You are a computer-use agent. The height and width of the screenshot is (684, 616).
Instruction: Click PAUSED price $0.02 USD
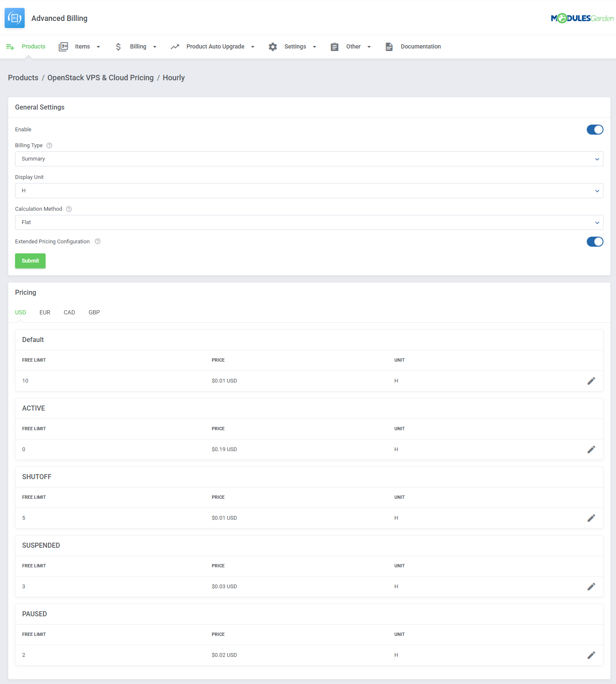(x=224, y=655)
